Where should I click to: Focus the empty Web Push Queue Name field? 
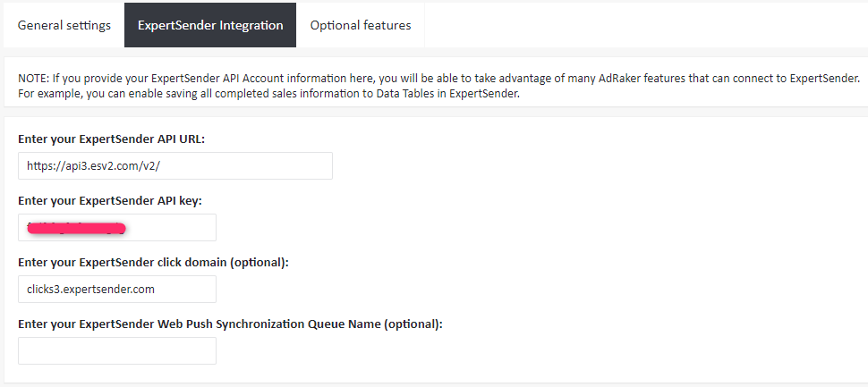pyautogui.click(x=116, y=350)
